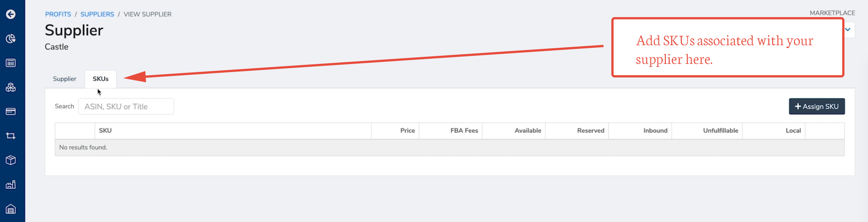
Task: Open the calculator sidebar icon
Action: tap(11, 63)
